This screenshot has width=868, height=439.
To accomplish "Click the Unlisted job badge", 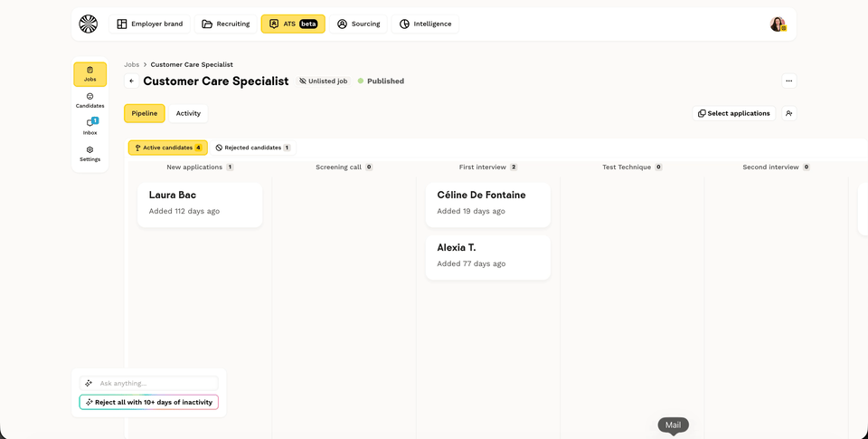I will tap(324, 81).
